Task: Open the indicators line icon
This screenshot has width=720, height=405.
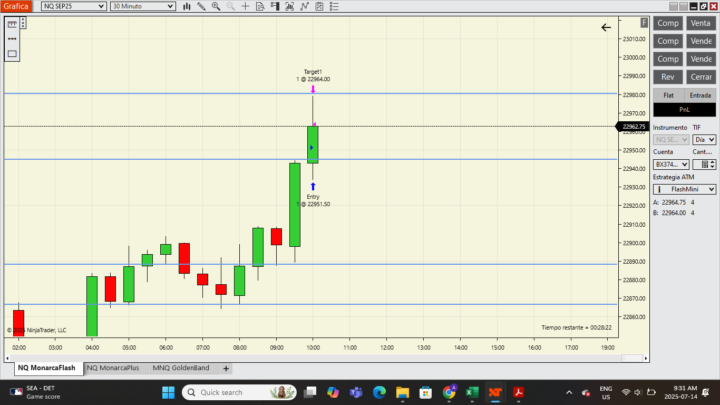Action: click(x=304, y=6)
